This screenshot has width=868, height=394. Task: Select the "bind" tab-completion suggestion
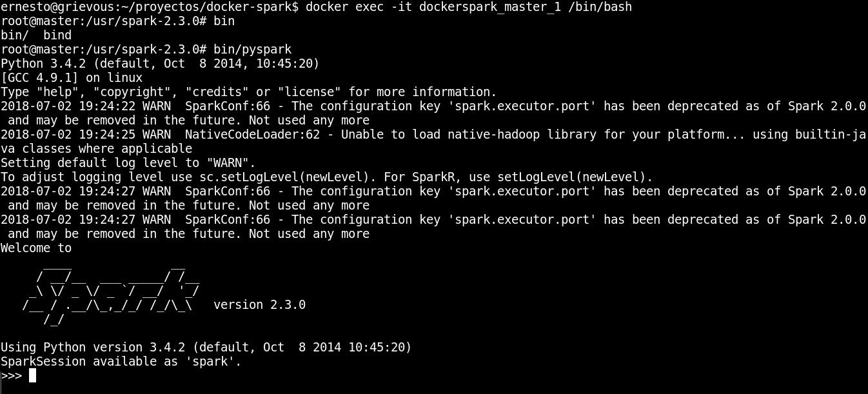point(57,35)
